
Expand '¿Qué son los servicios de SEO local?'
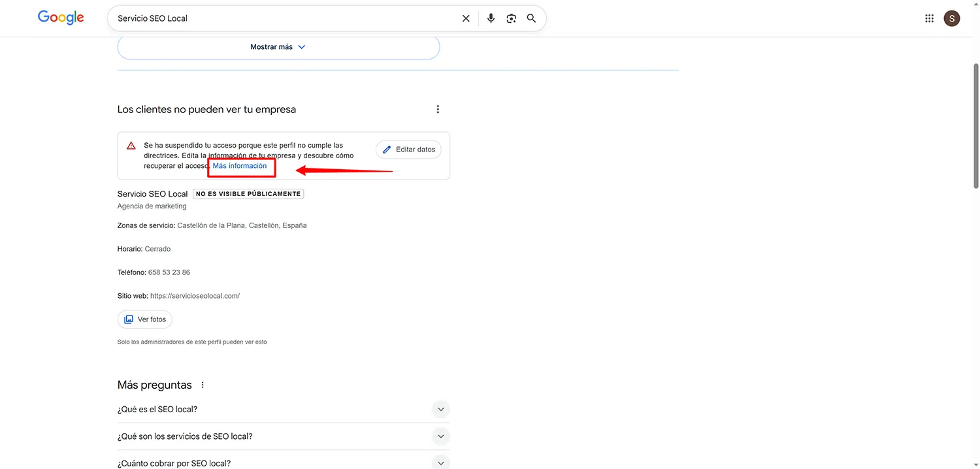tap(284, 436)
